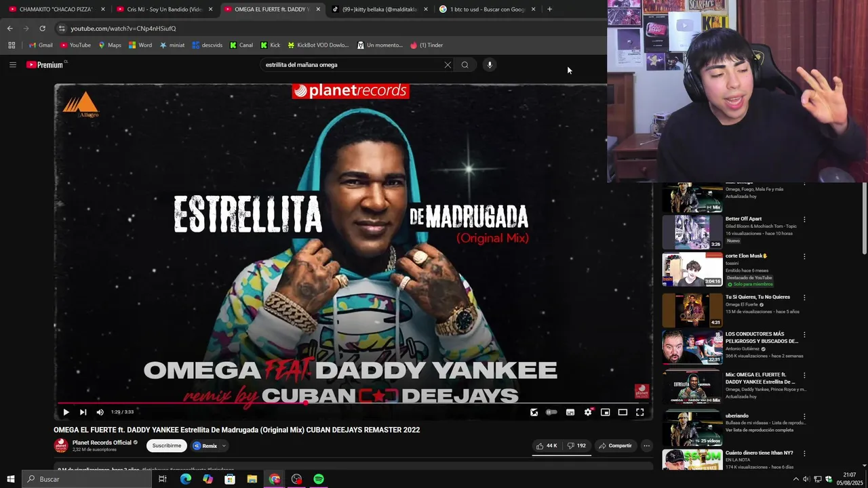Click the YouTube search magnifier button
Image resolution: width=868 pixels, height=488 pixels.
coord(465,65)
